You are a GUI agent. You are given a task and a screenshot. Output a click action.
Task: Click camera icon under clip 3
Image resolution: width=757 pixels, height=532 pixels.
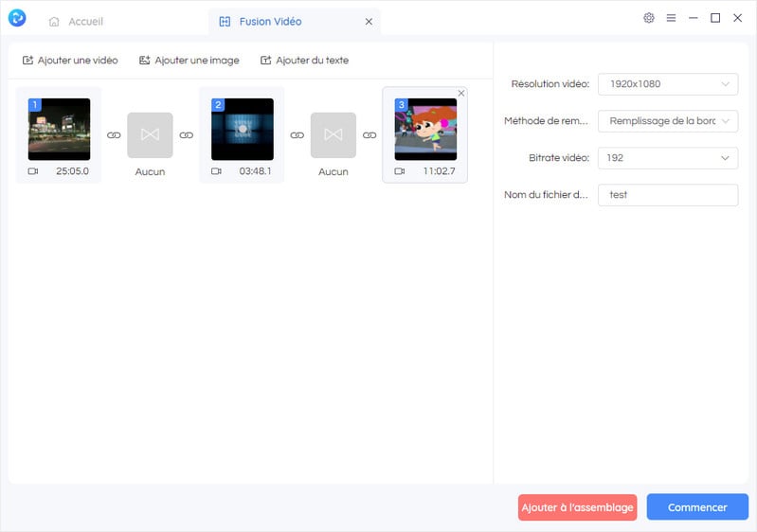[399, 171]
